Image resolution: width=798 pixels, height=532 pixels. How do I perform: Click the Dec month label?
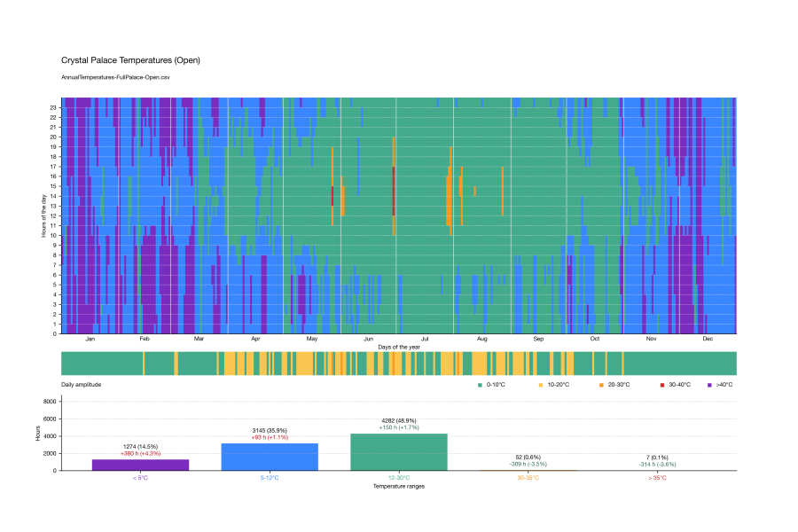click(x=708, y=339)
